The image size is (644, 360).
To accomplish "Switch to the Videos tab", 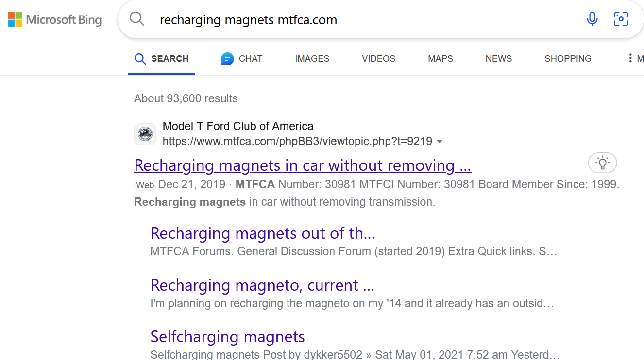I will pyautogui.click(x=378, y=59).
